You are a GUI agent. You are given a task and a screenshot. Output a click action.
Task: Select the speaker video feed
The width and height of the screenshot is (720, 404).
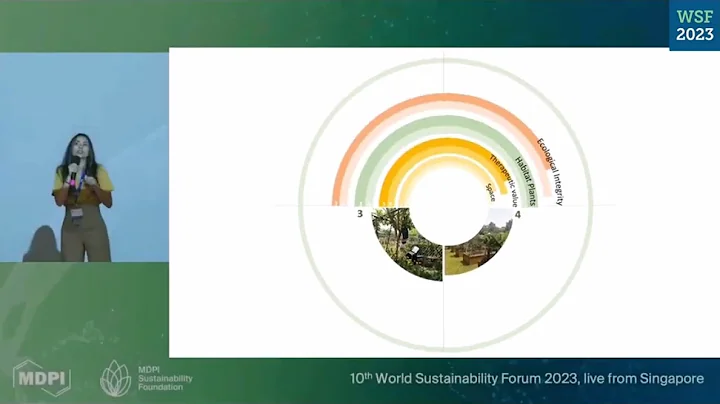84,157
